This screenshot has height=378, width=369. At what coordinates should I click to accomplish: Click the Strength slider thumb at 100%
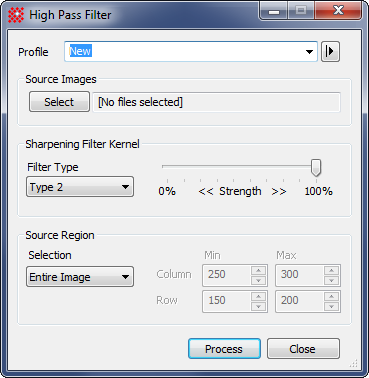pyautogui.click(x=316, y=168)
